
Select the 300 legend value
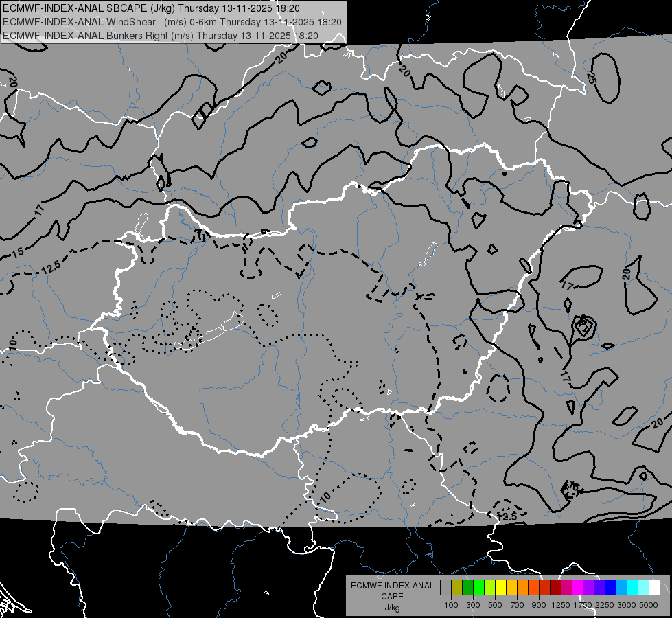tap(473, 605)
